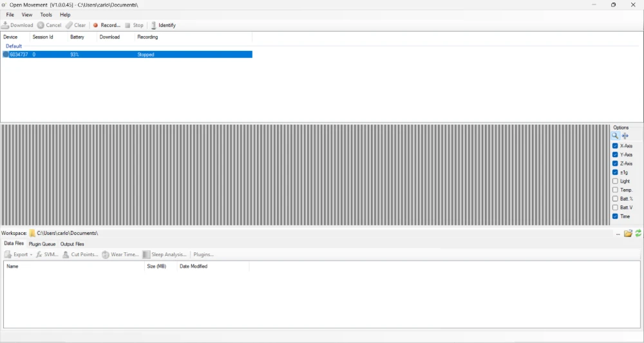Click the Cut Points... button
644x343 pixels.
click(x=80, y=254)
